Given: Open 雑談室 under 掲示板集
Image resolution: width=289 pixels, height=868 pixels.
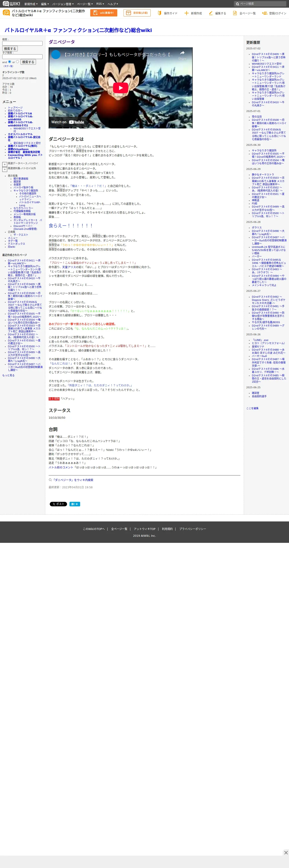Looking at the screenshot, I should (x=17, y=182).
